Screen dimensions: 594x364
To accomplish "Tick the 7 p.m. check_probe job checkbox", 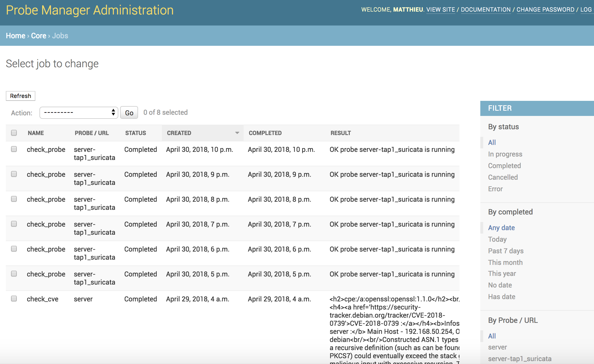I will click(14, 224).
